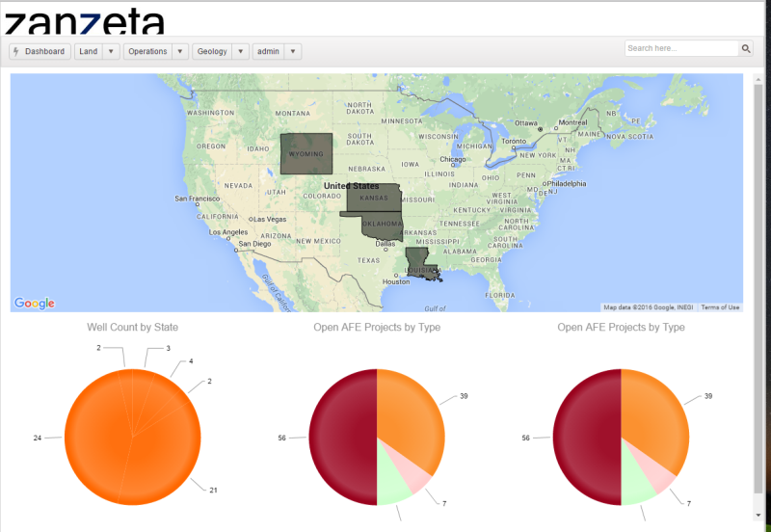Click the vertical scrollbar thumb
771x532 pixels.
(758, 288)
